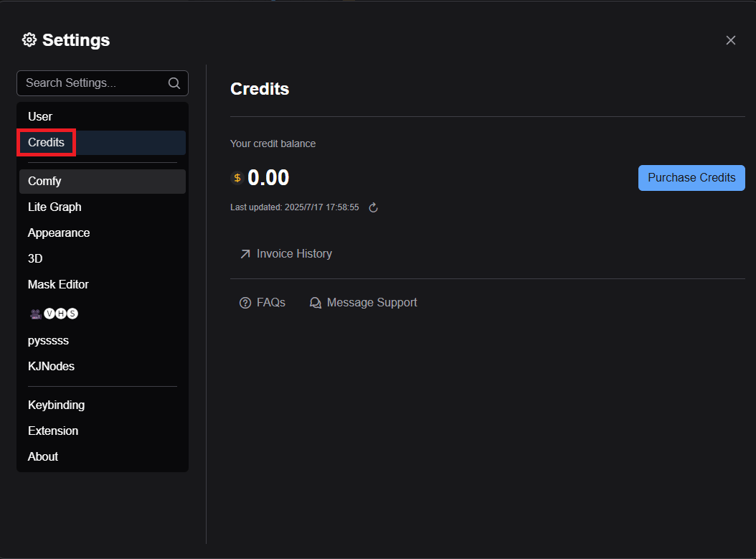This screenshot has height=559, width=756.
Task: Click inside the Search Settings field
Action: (x=93, y=83)
